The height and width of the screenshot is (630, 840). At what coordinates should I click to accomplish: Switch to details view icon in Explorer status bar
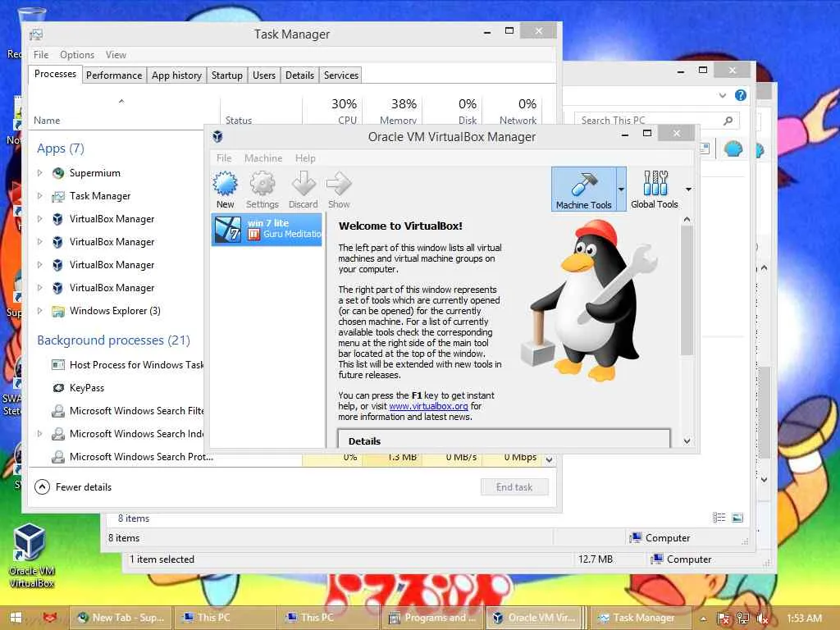tap(719, 518)
